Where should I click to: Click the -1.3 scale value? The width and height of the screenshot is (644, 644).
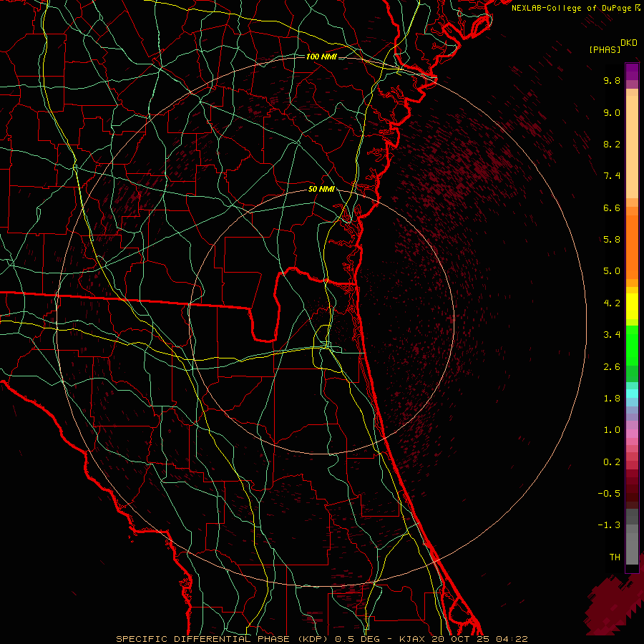pyautogui.click(x=609, y=525)
